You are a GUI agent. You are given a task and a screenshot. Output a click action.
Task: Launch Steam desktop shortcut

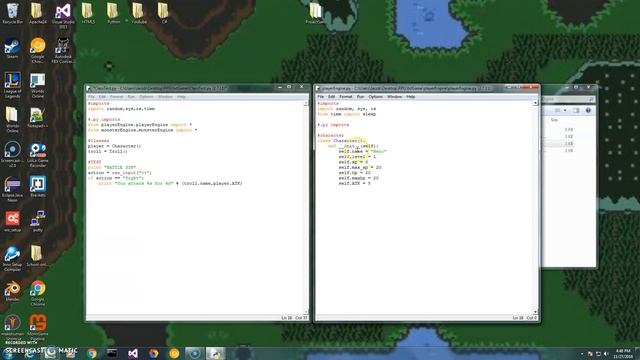[12, 49]
